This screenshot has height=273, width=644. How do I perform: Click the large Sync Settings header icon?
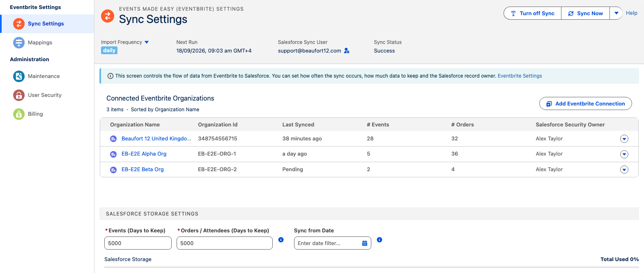[108, 16]
